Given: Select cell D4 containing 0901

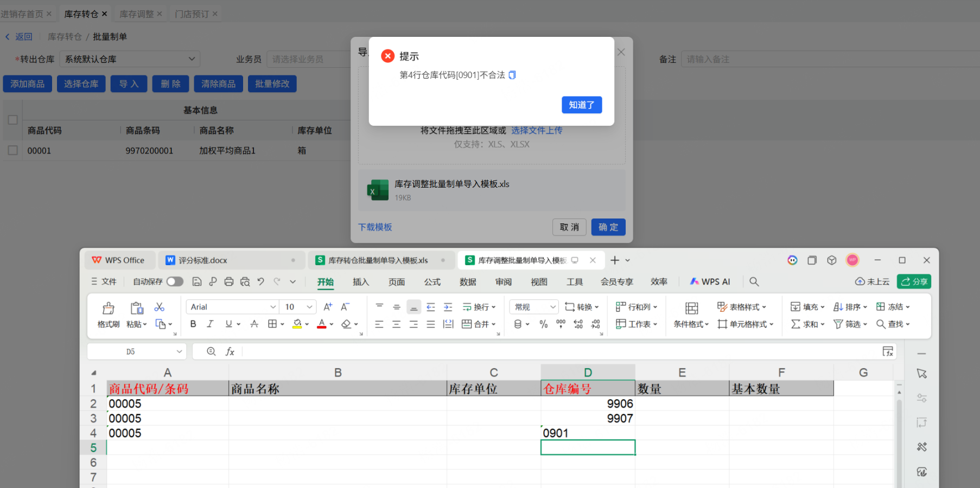Looking at the screenshot, I should (588, 433).
